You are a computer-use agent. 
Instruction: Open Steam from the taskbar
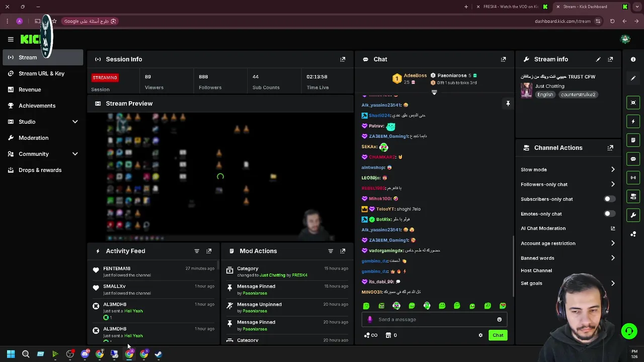point(158,354)
